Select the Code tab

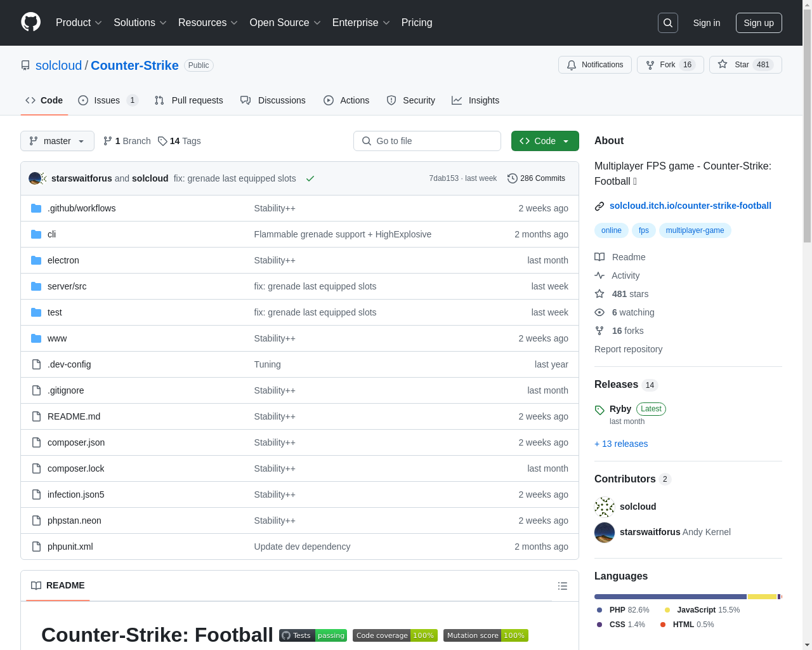point(44,100)
